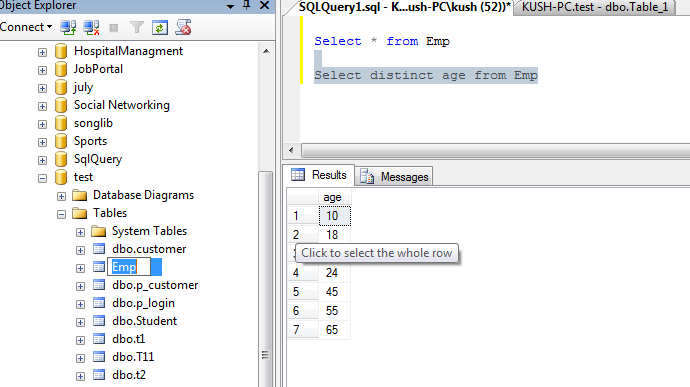The width and height of the screenshot is (690, 387).
Task: Expand the Social Networking database node
Action: [42, 107]
